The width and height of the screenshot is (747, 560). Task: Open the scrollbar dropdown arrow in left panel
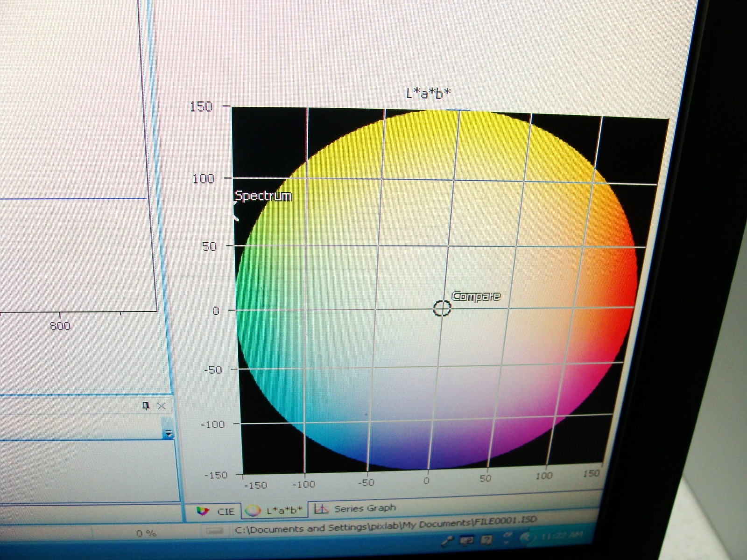tap(169, 433)
